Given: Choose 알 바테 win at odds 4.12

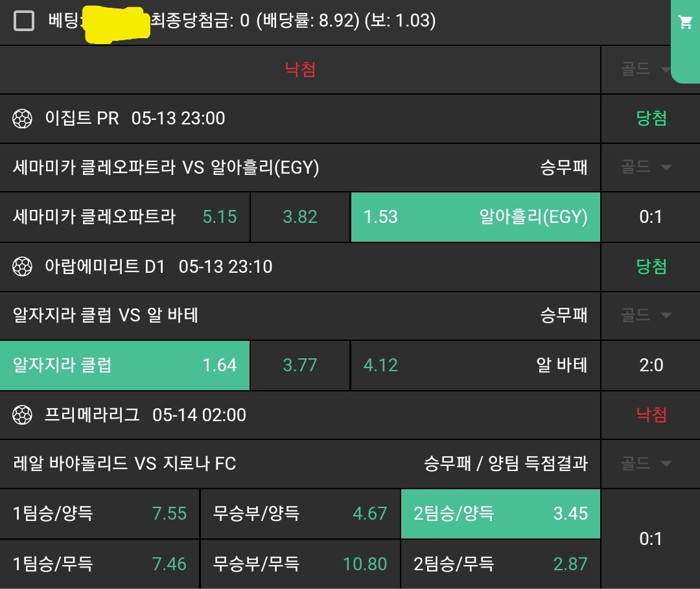Looking at the screenshot, I should pyautogui.click(x=475, y=365).
